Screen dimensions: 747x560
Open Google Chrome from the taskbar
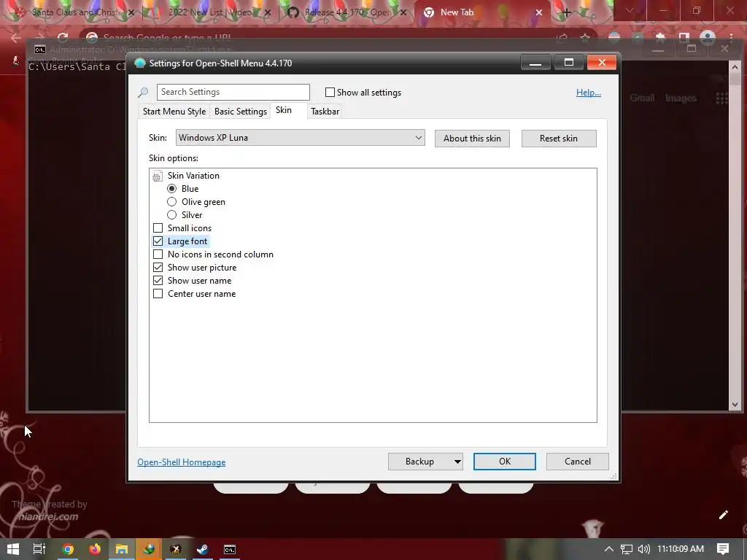[x=68, y=549]
